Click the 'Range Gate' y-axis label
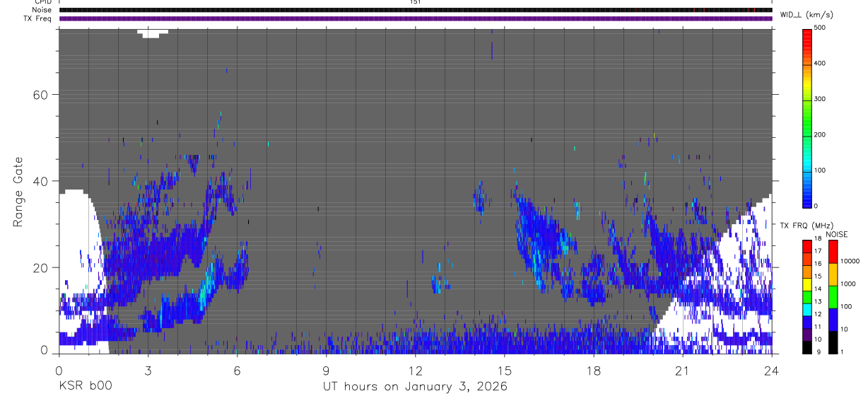 (x=19, y=191)
